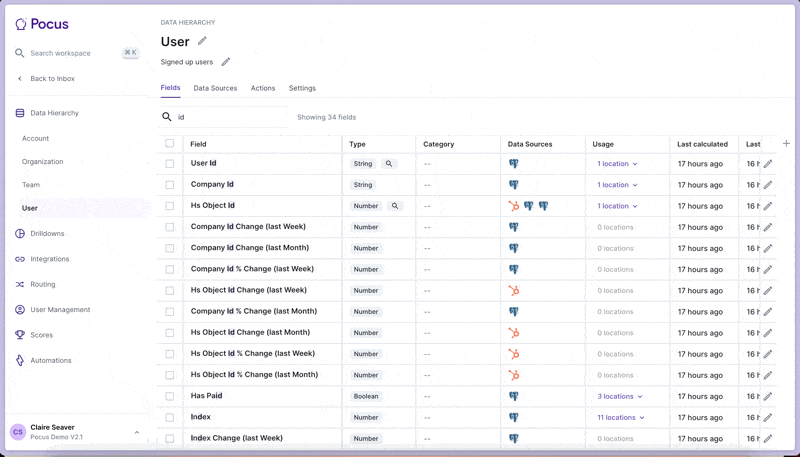
Task: Click the search workspace magnifier icon
Action: click(x=19, y=53)
